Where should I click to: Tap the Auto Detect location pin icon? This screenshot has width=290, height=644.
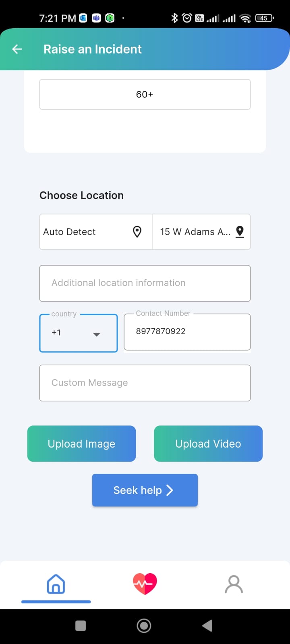pyautogui.click(x=137, y=232)
